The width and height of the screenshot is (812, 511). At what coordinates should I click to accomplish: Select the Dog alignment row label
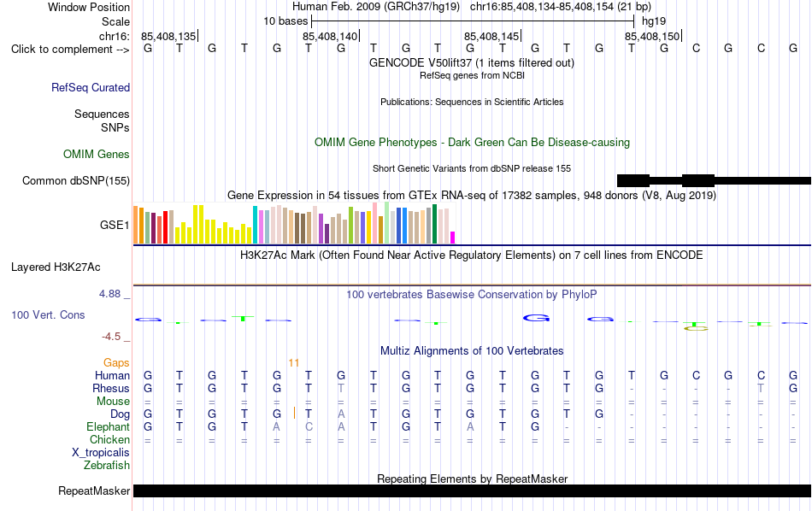(x=120, y=414)
